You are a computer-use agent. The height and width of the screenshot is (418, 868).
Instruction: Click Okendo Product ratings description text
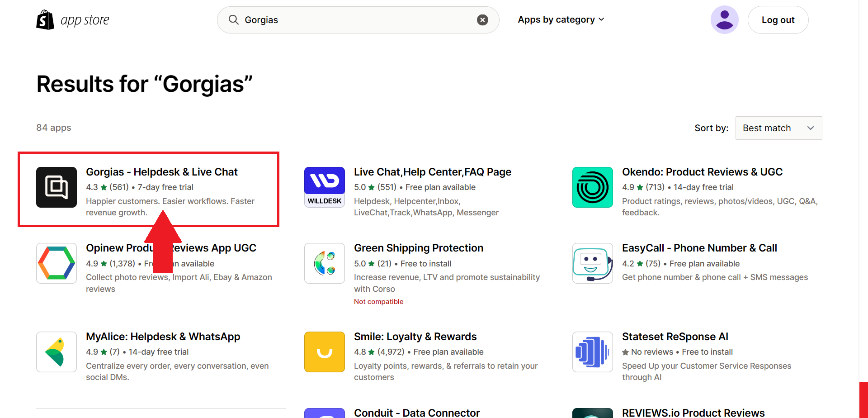720,207
